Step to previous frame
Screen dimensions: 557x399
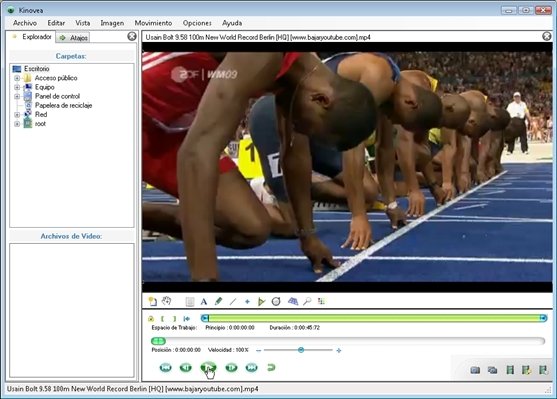185,367
